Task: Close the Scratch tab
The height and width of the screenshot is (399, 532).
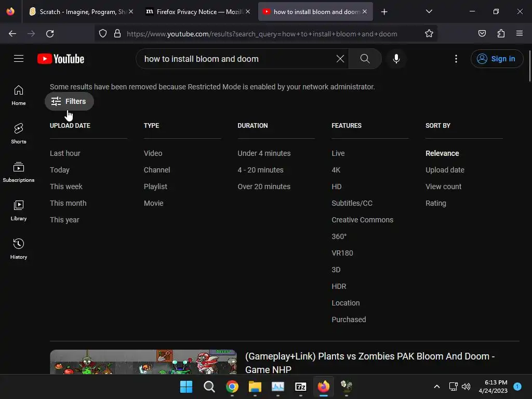Action: [x=131, y=11]
